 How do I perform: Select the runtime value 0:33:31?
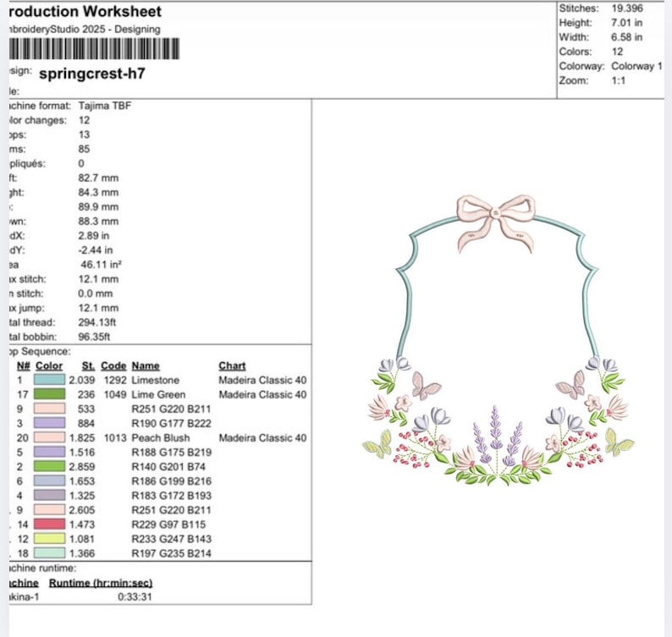135,596
